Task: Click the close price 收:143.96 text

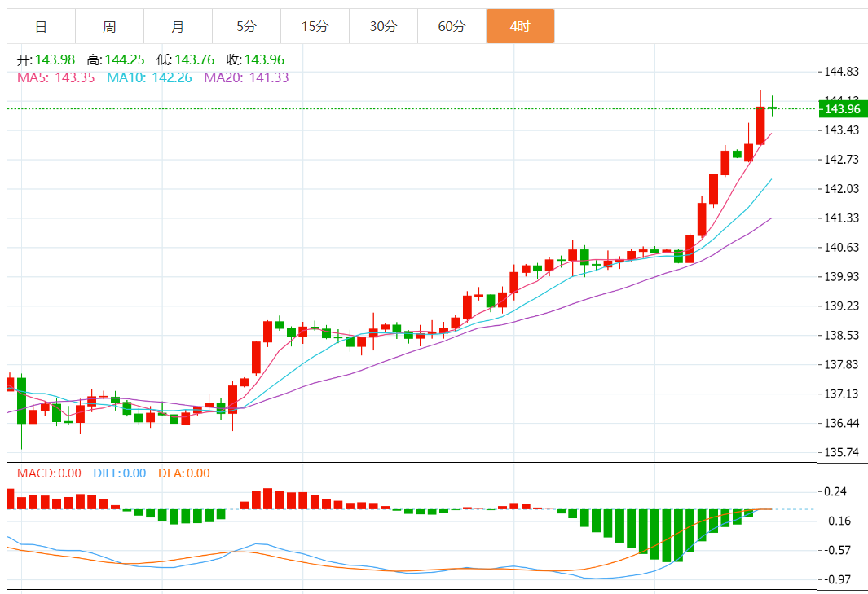Action: [255, 59]
